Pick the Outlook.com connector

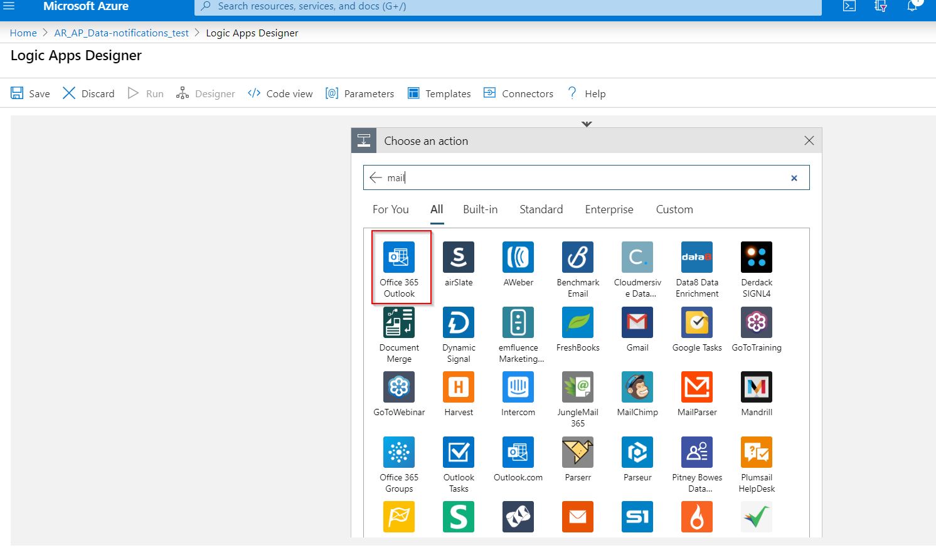(x=518, y=459)
